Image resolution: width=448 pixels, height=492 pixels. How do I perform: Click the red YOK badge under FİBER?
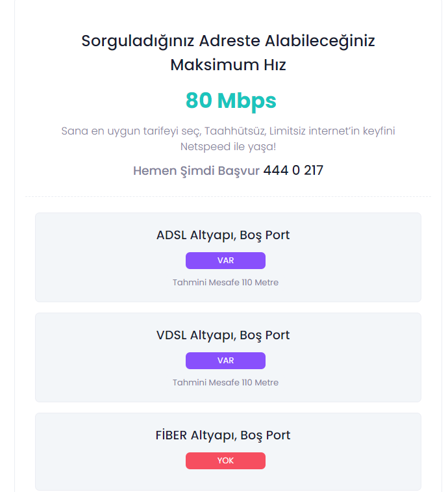[225, 461]
